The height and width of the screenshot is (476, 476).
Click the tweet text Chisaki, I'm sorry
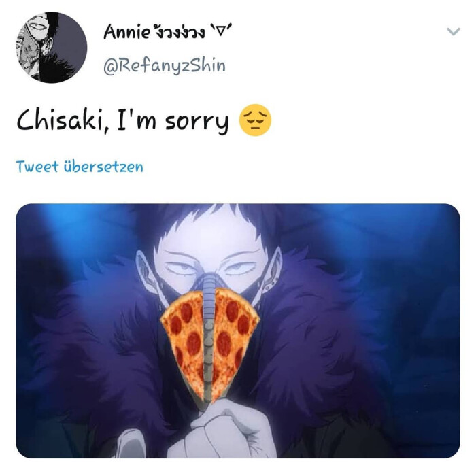(x=123, y=121)
